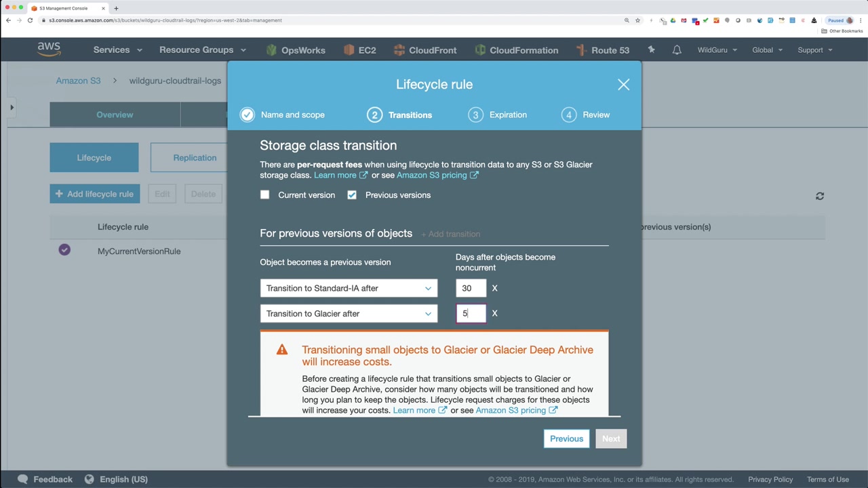Click the Edit rule button
The width and height of the screenshot is (868, 488).
point(162,194)
